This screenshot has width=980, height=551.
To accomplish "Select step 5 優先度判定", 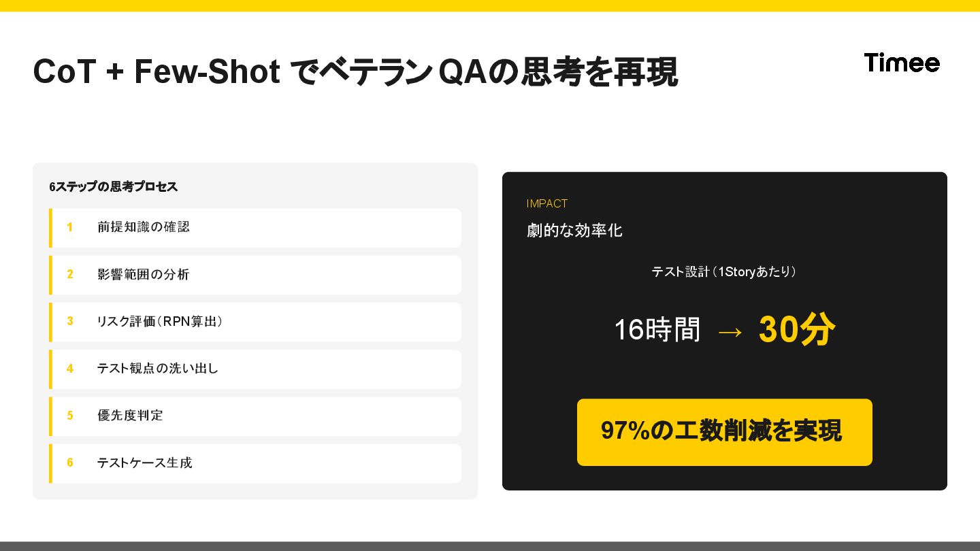I will (255, 416).
